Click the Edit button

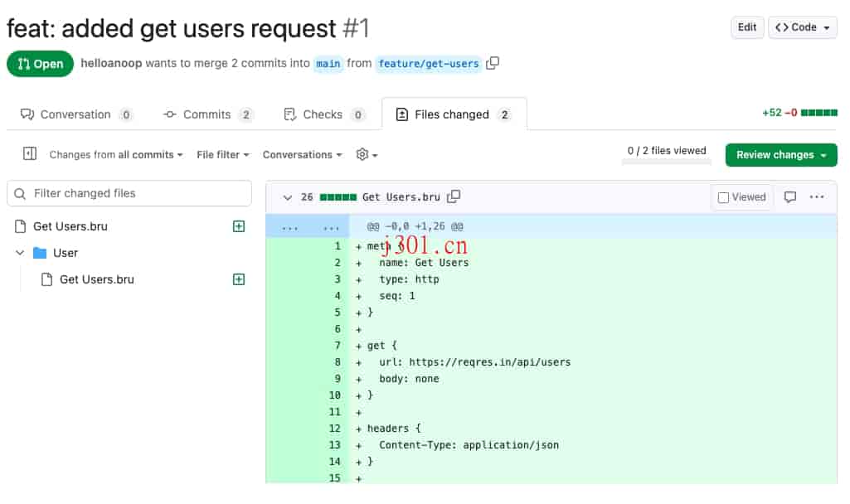(746, 27)
